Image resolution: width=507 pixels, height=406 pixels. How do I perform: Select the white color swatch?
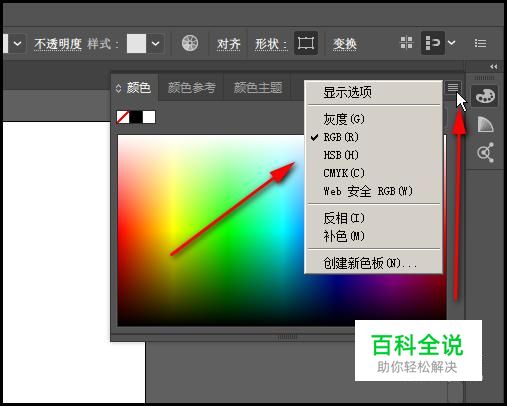pos(149,117)
